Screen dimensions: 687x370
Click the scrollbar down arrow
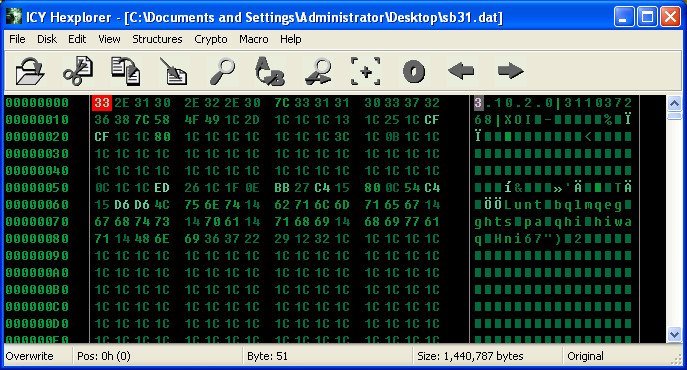click(674, 334)
